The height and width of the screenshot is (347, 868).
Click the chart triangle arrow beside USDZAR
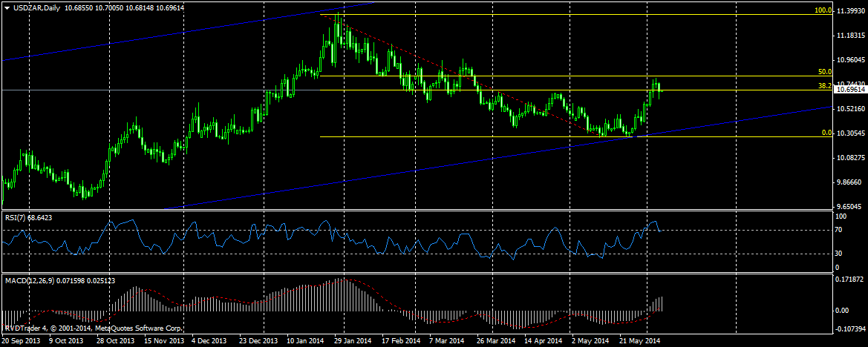(x=6, y=7)
